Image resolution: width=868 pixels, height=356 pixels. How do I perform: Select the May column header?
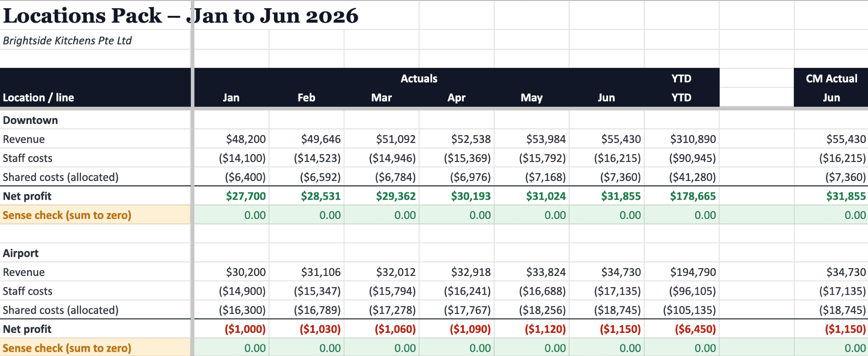tap(531, 97)
